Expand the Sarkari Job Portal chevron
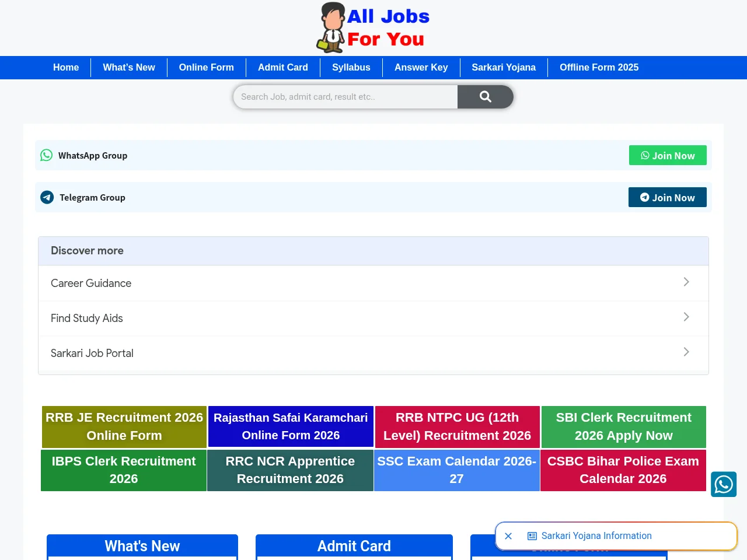747x560 pixels. (x=686, y=352)
